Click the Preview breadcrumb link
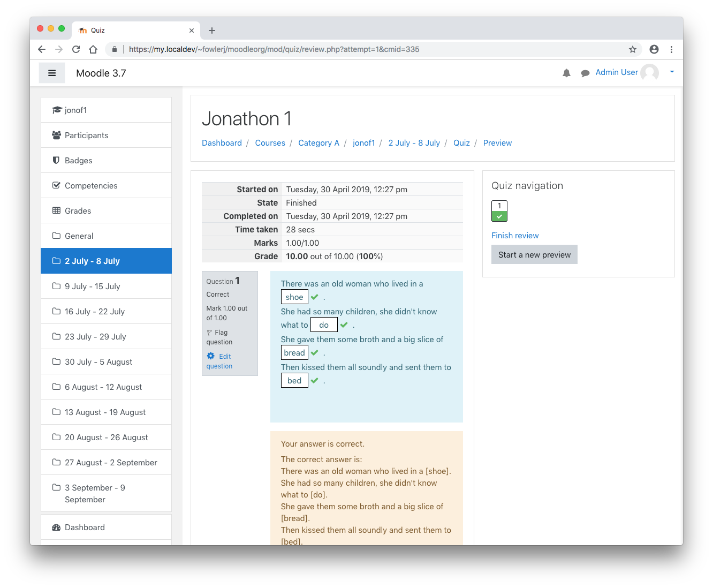The width and height of the screenshot is (713, 588). pos(497,143)
